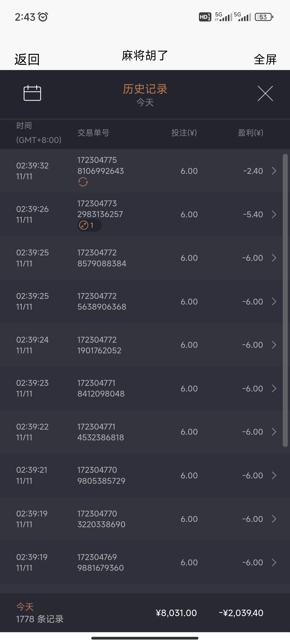Viewport: 290px width, 644px height.
Task: Expand details for the -5.40 profit record
Action: 274,214
